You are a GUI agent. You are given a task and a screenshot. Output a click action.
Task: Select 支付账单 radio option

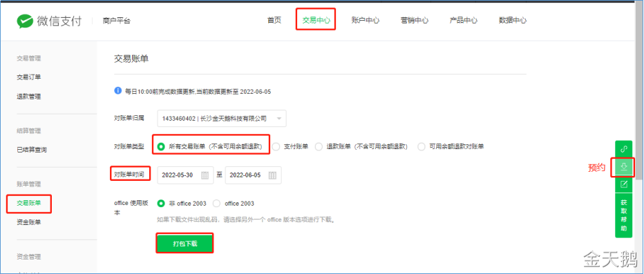coord(276,146)
